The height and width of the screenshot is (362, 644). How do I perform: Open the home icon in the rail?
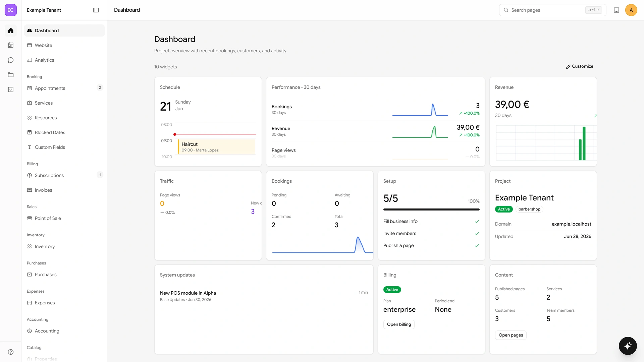pyautogui.click(x=11, y=31)
